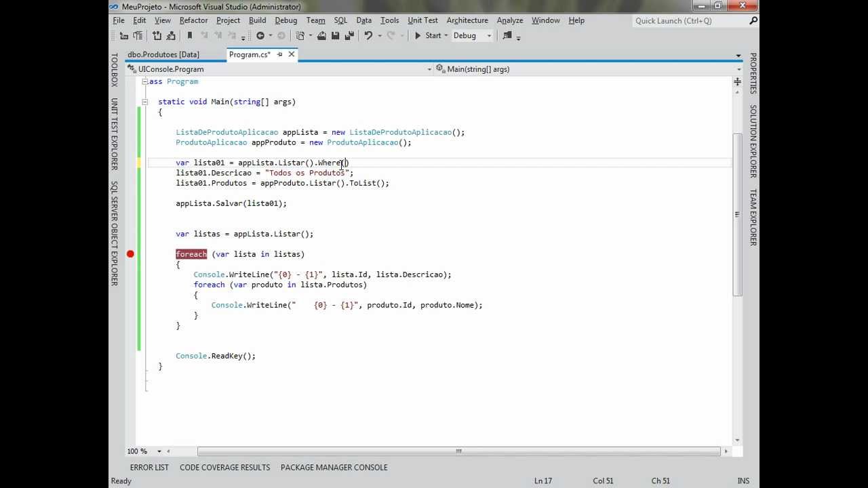Screen dimensions: 868x488
Task: Click the second icon in the text editor toolbar
Action: click(x=138, y=35)
